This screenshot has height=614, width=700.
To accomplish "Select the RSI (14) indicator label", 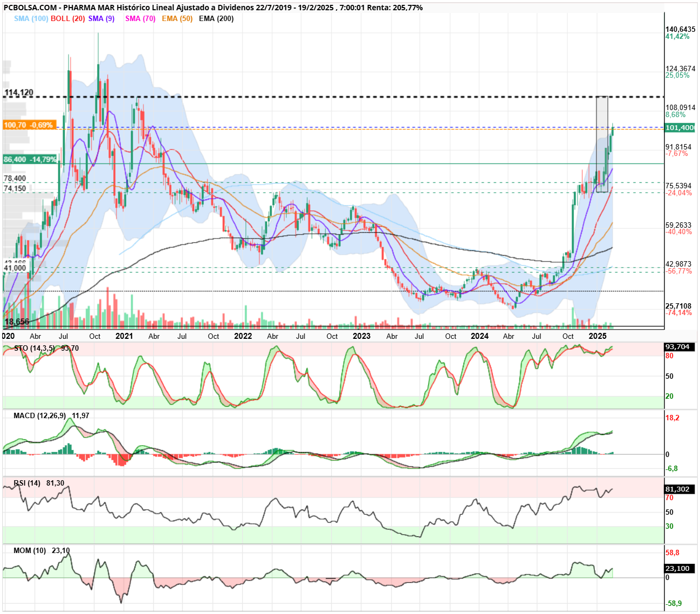I will pyautogui.click(x=27, y=483).
